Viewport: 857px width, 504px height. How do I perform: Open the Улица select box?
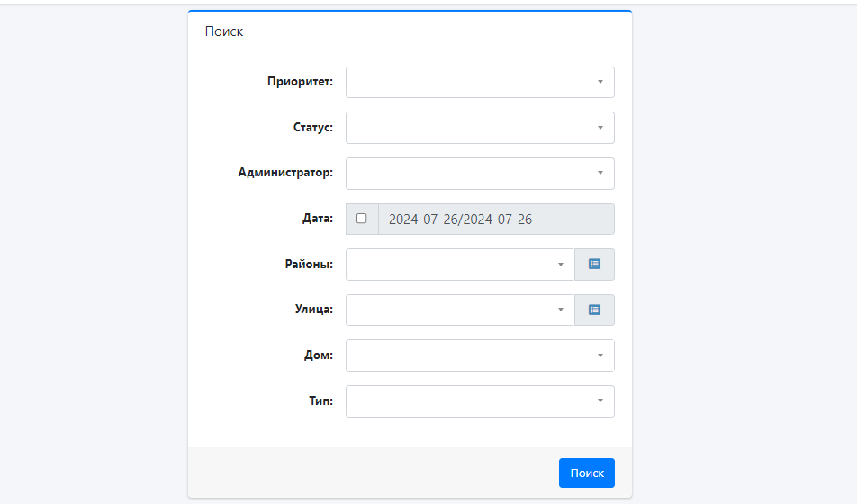coord(460,310)
